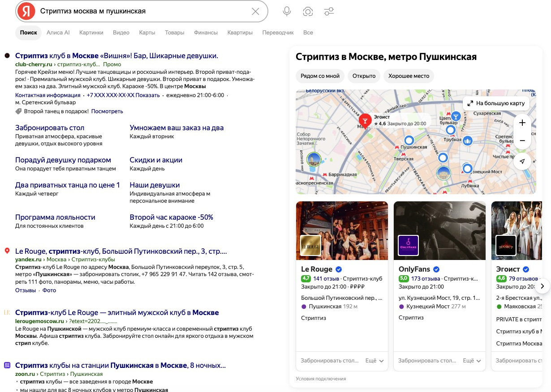Screen dimensions: 551x392
Task: Expand the Все services menu
Action: tap(308, 33)
